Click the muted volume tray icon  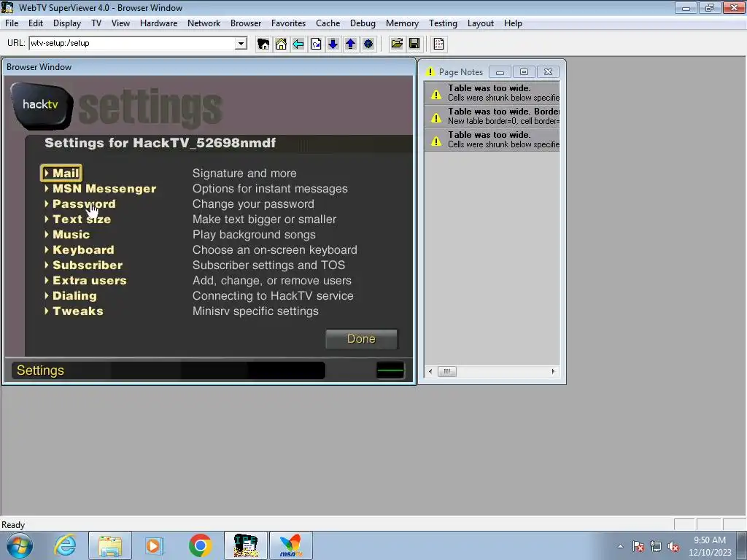[x=673, y=547]
